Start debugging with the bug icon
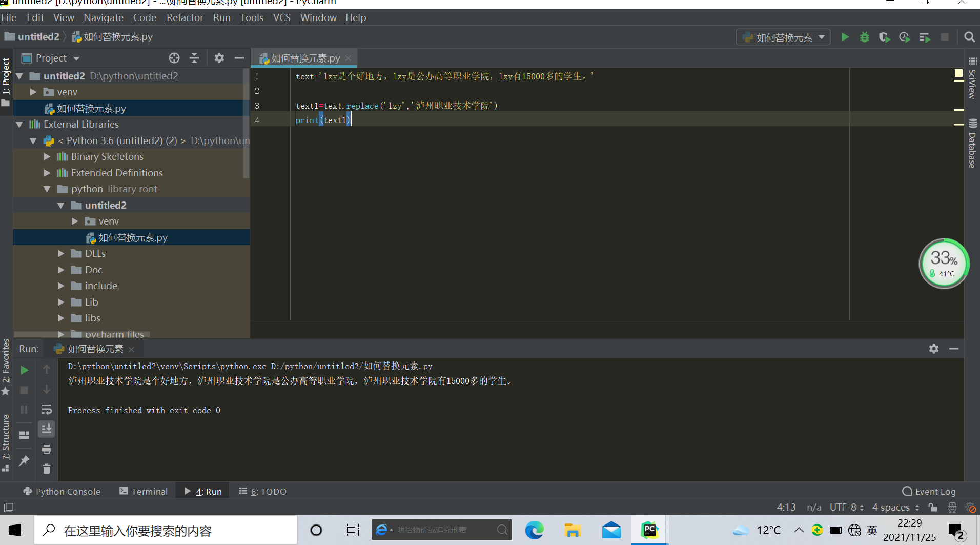The image size is (980, 545). tap(865, 37)
